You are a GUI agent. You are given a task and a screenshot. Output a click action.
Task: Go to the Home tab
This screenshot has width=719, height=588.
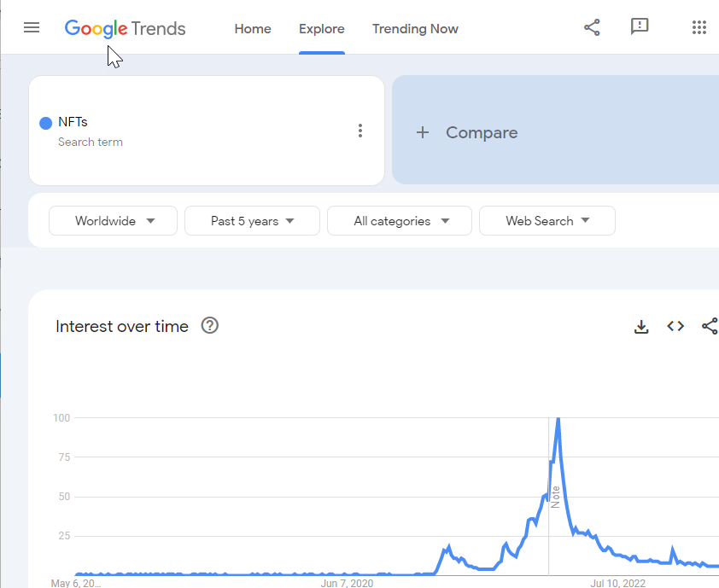(253, 29)
